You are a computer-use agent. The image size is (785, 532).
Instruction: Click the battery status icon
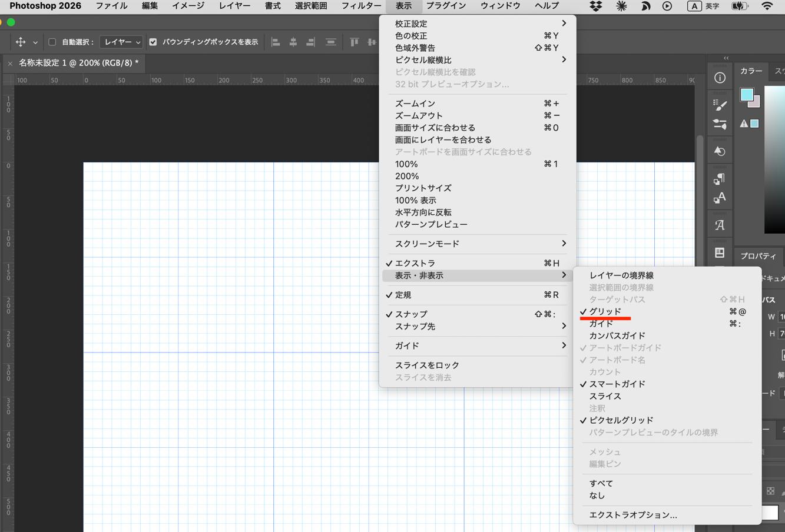point(739,6)
